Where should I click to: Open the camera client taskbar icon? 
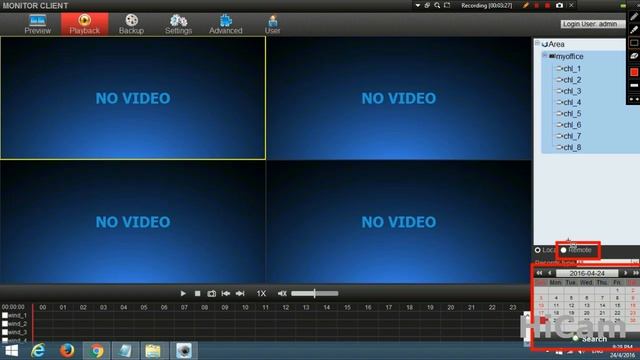(x=184, y=351)
